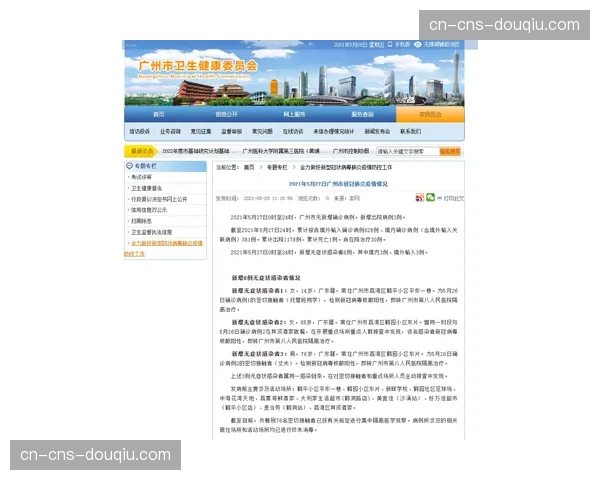Image resolution: width=600 pixels, height=480 pixels.
Task: Click the bold 新增无症状感染者3 label
Action: (x=258, y=354)
